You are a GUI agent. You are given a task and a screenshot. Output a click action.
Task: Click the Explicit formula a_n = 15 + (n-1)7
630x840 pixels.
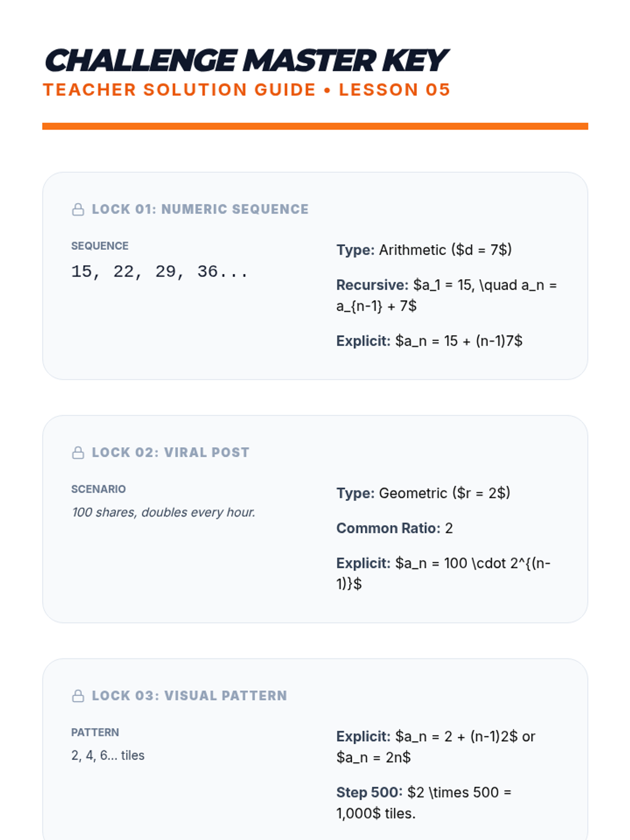coord(429,341)
